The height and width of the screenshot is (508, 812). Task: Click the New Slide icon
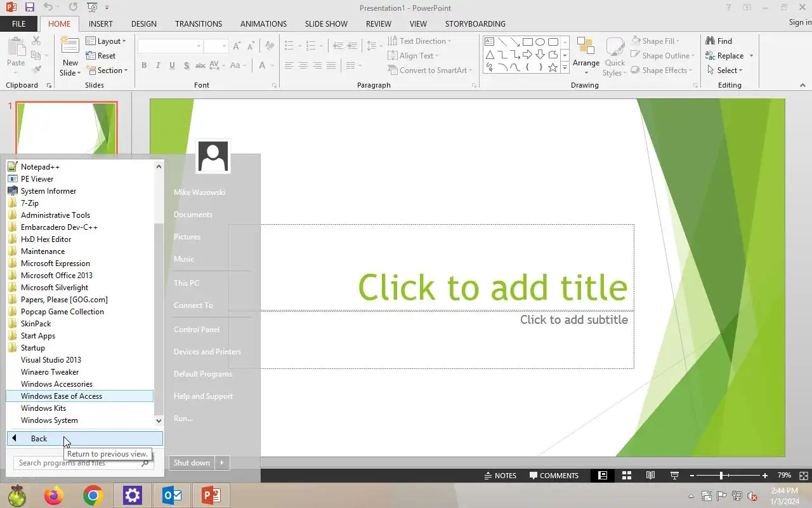pyautogui.click(x=70, y=47)
